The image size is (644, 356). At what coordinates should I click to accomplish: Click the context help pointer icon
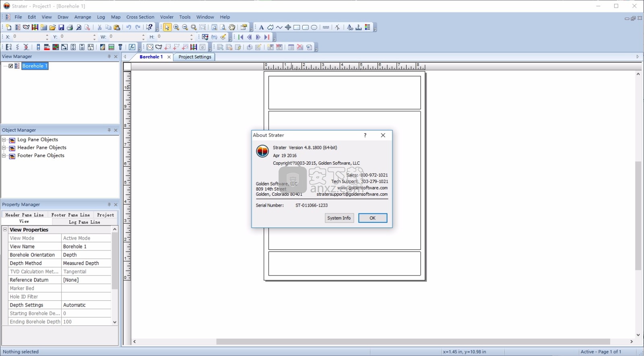[x=149, y=27]
